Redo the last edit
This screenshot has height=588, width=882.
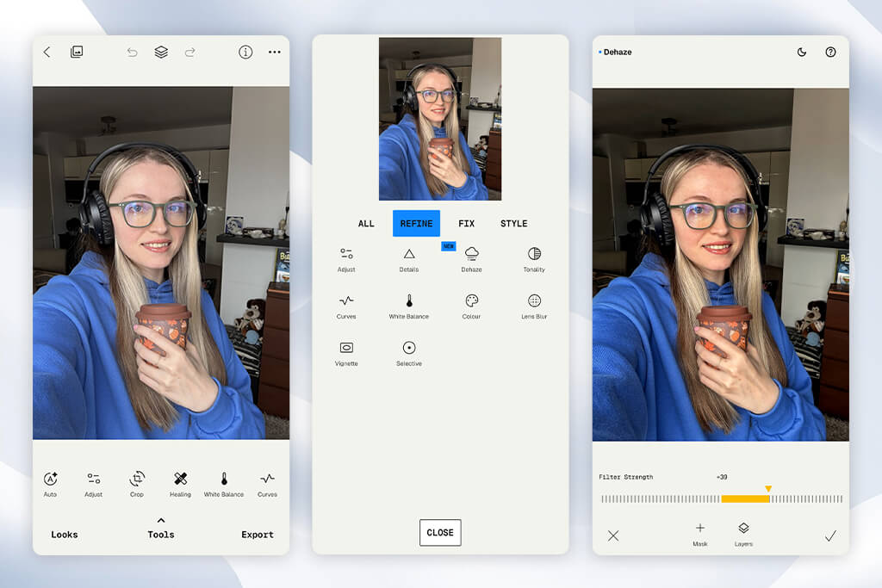coord(190,53)
